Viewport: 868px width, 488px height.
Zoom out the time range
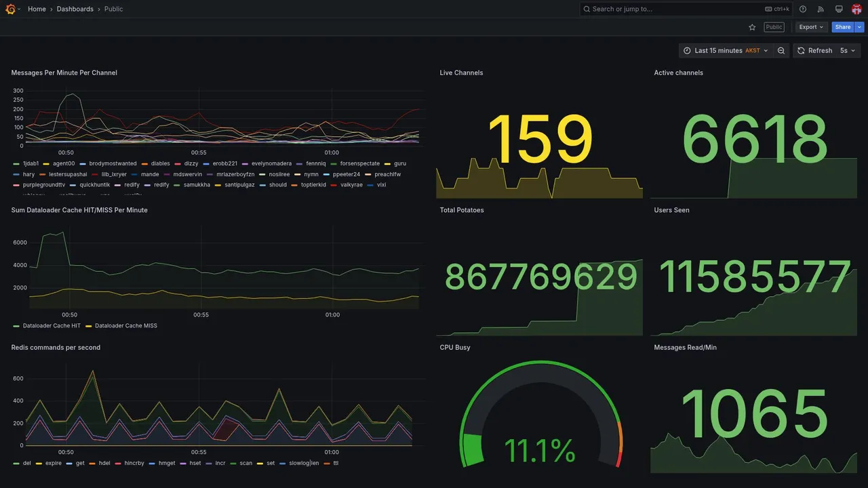click(781, 51)
